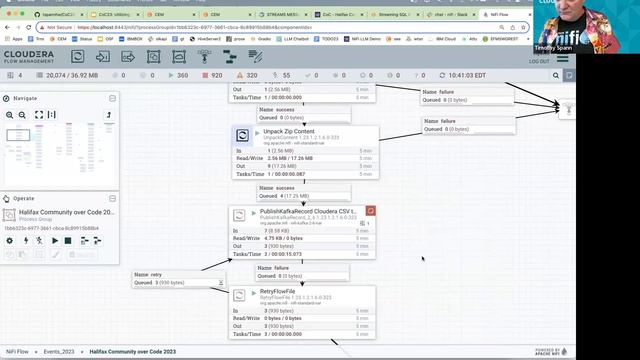640x360 pixels.
Task: Click the red bulletin icon on PublishKafkaRecord
Action: (370, 211)
